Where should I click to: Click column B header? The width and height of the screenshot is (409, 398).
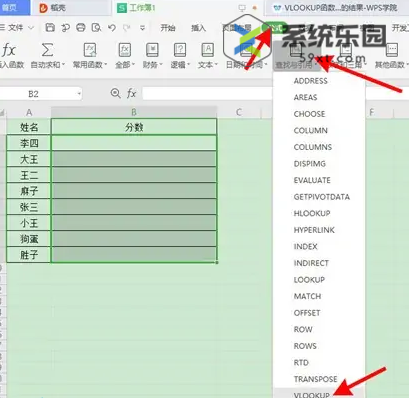134,112
